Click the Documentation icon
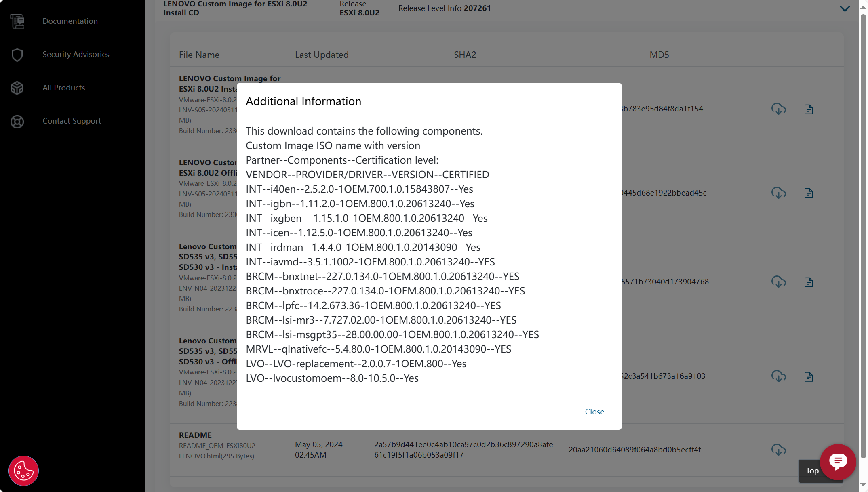This screenshot has height=492, width=868. 17,21
